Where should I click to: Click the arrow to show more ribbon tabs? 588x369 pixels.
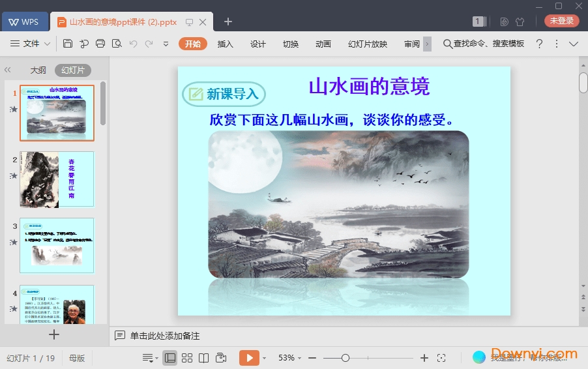coord(427,44)
